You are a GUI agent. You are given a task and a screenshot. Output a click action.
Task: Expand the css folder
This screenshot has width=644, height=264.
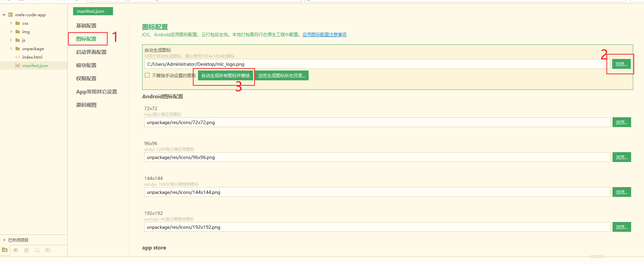(x=11, y=23)
